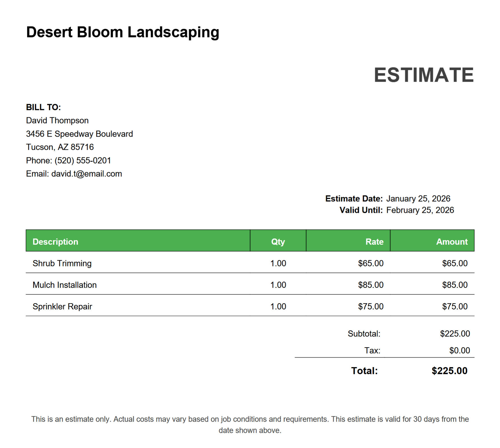
Task: Click the estimate date January 25, 2026
Action: [x=418, y=199]
